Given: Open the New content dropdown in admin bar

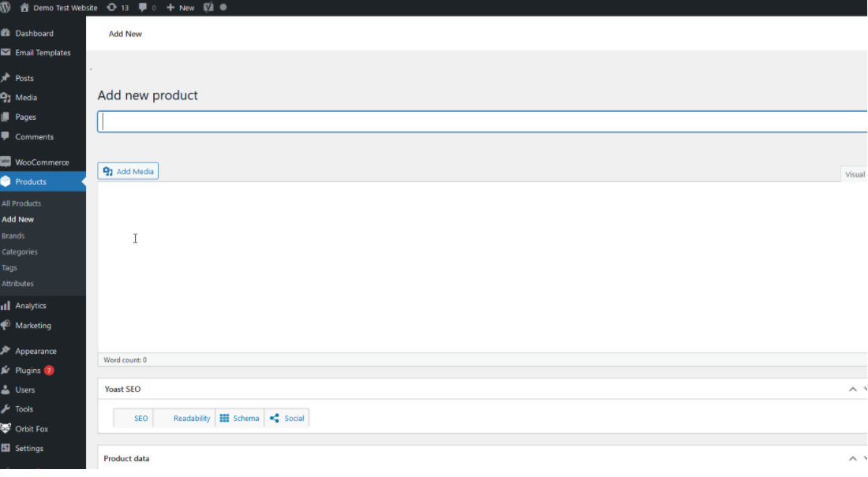Looking at the screenshot, I should [181, 7].
